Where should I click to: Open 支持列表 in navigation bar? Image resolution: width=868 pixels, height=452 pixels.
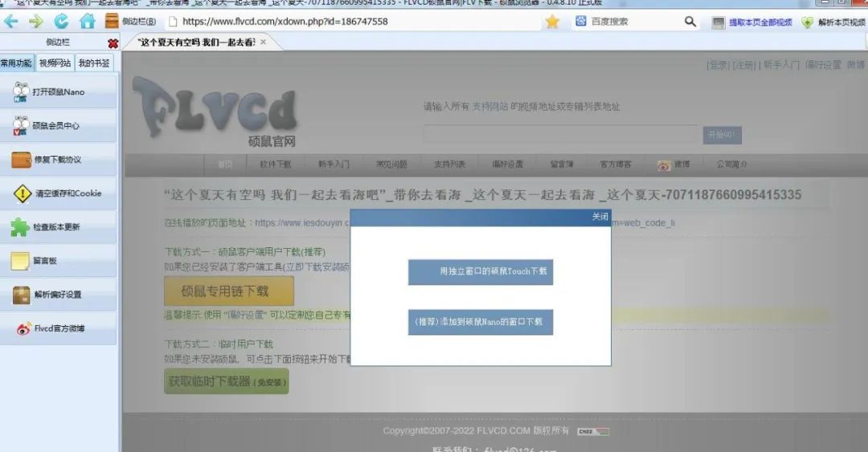(x=449, y=165)
